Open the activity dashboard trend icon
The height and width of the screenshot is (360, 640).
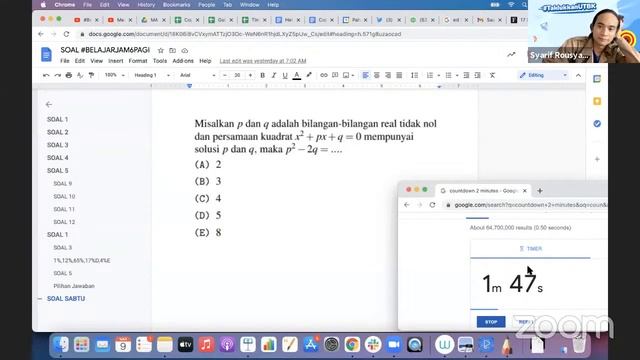pos(511,55)
